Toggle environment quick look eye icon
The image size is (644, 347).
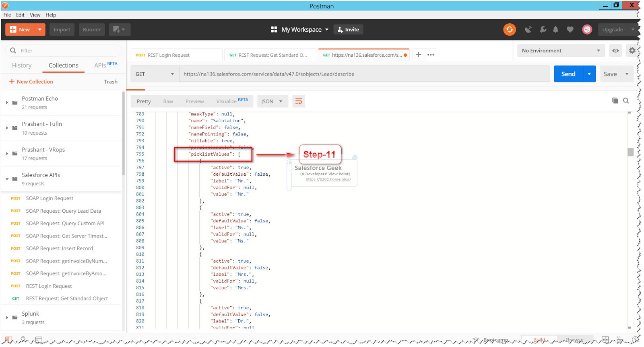click(x=615, y=51)
